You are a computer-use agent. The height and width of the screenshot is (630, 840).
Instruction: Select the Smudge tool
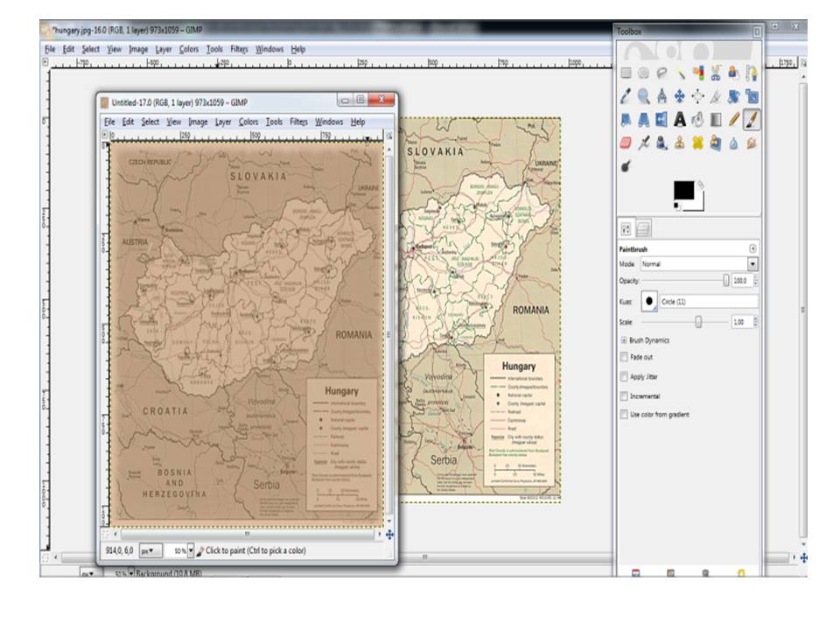(752, 143)
